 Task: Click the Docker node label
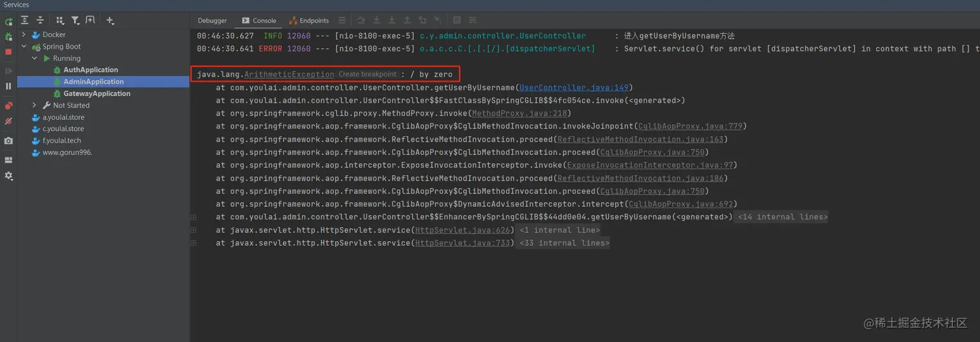tap(54, 35)
